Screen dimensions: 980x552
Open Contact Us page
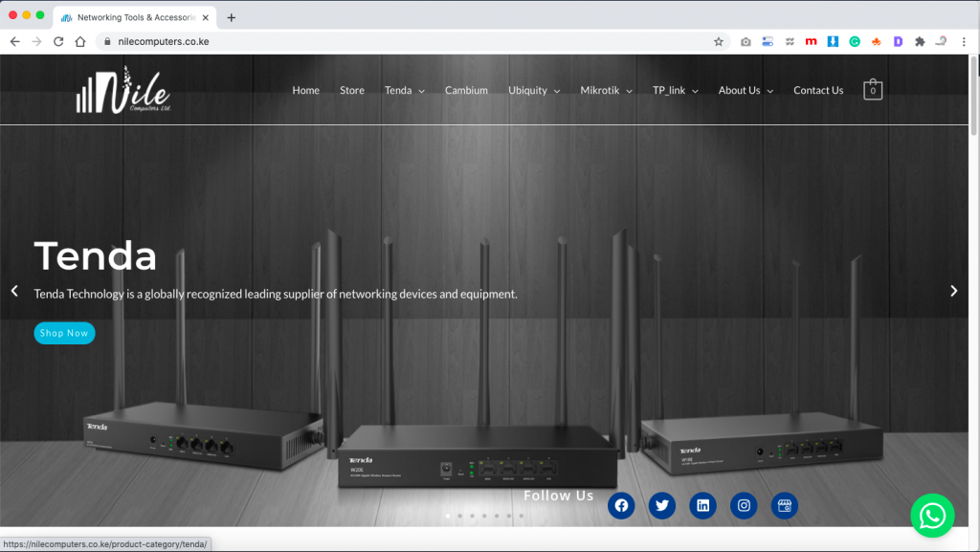(x=818, y=91)
